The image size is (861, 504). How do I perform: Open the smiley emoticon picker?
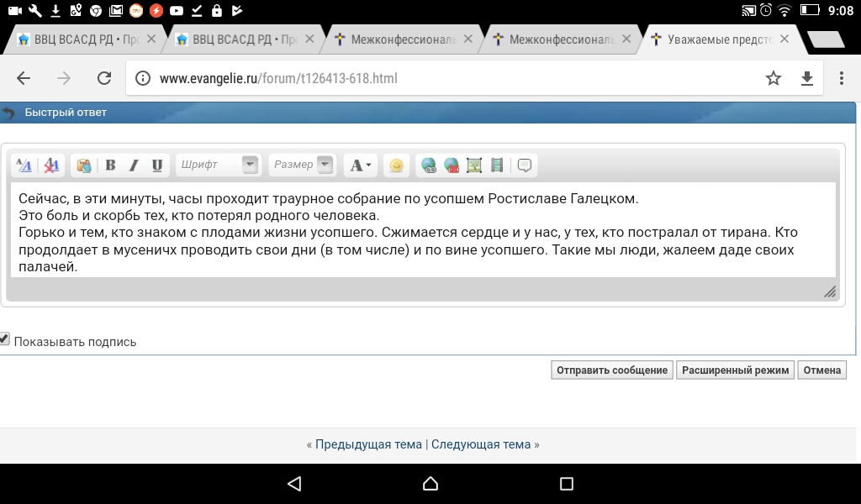click(396, 165)
